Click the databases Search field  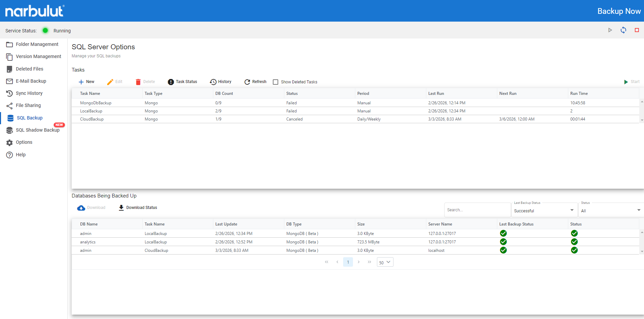tap(477, 210)
